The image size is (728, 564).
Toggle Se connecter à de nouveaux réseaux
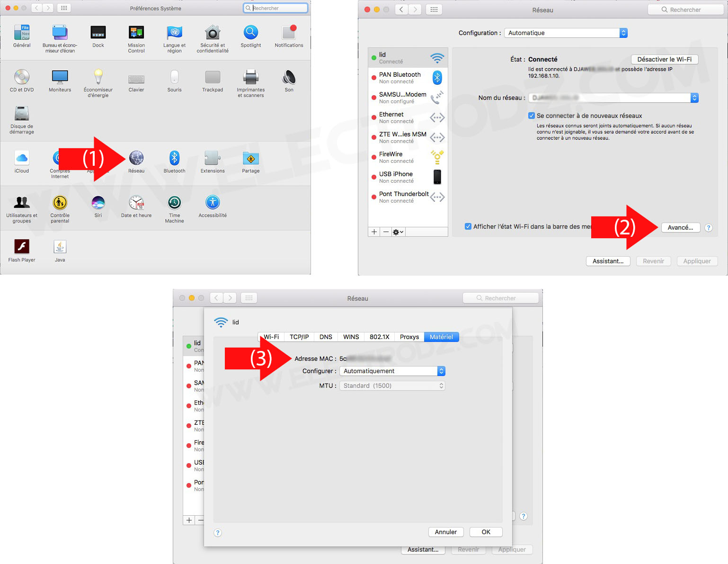pyautogui.click(x=532, y=116)
